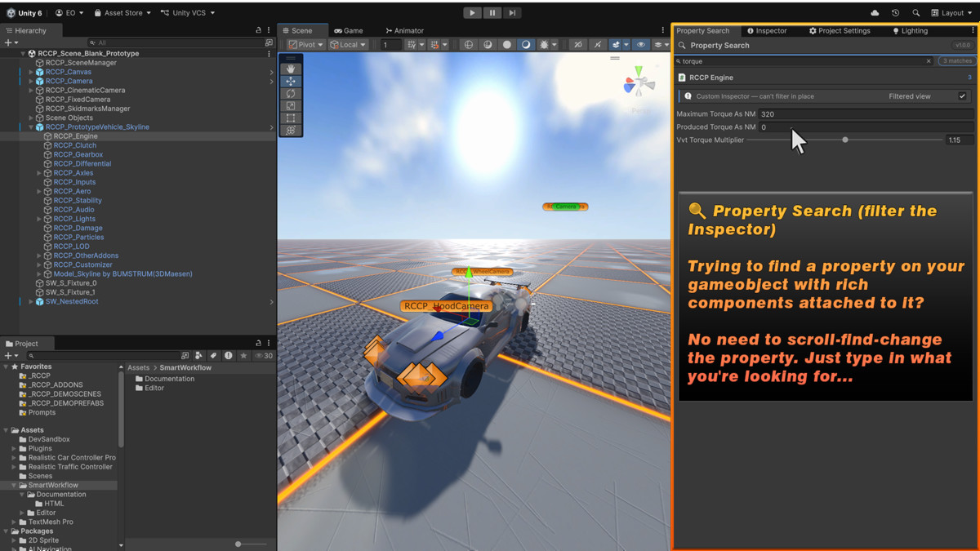This screenshot has height=551, width=980.
Task: Select the Move tool in Scene
Action: coord(291,82)
